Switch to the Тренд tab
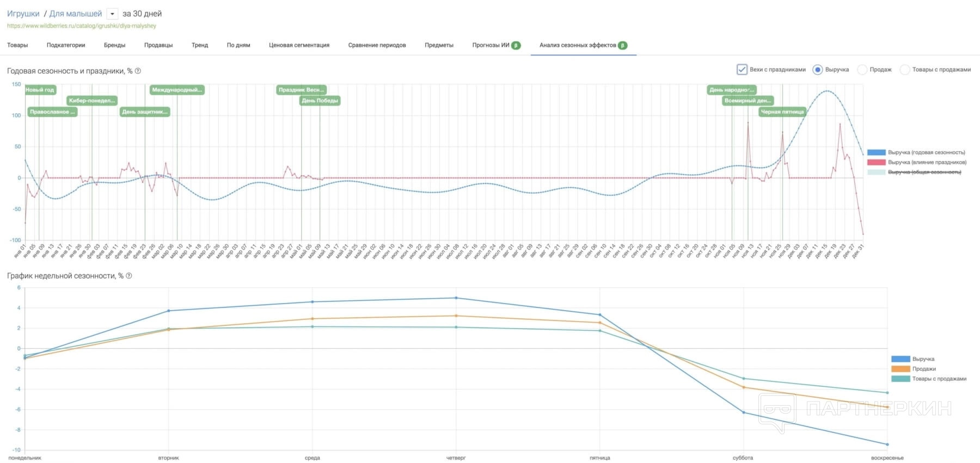The width and height of the screenshot is (980, 463). (200, 45)
